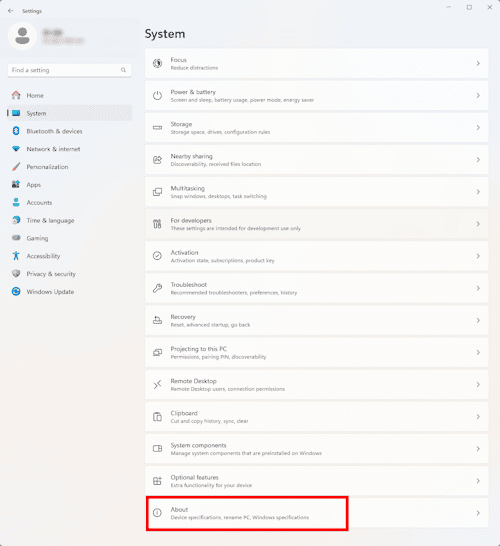
Task: Open the Activation settings
Action: pyautogui.click(x=317, y=256)
